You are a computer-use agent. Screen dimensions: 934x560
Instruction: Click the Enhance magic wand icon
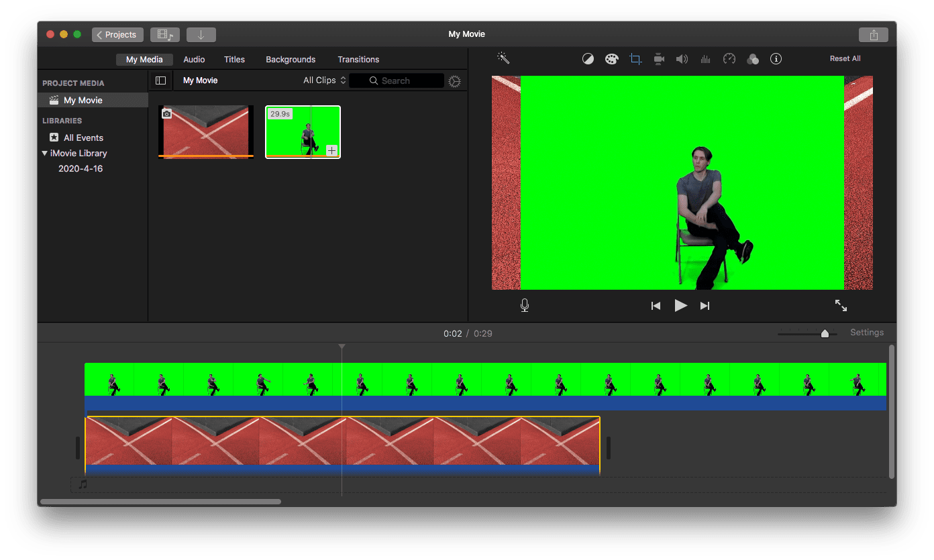click(x=503, y=58)
